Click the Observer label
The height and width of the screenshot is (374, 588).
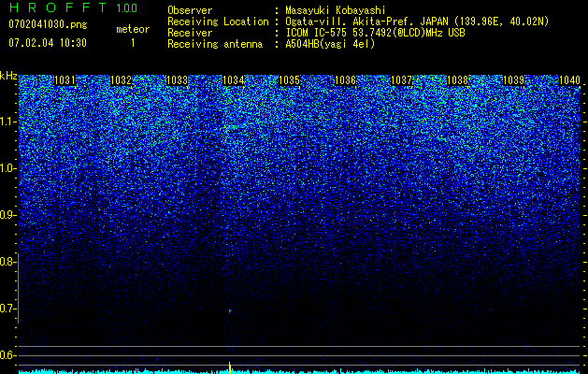[190, 10]
